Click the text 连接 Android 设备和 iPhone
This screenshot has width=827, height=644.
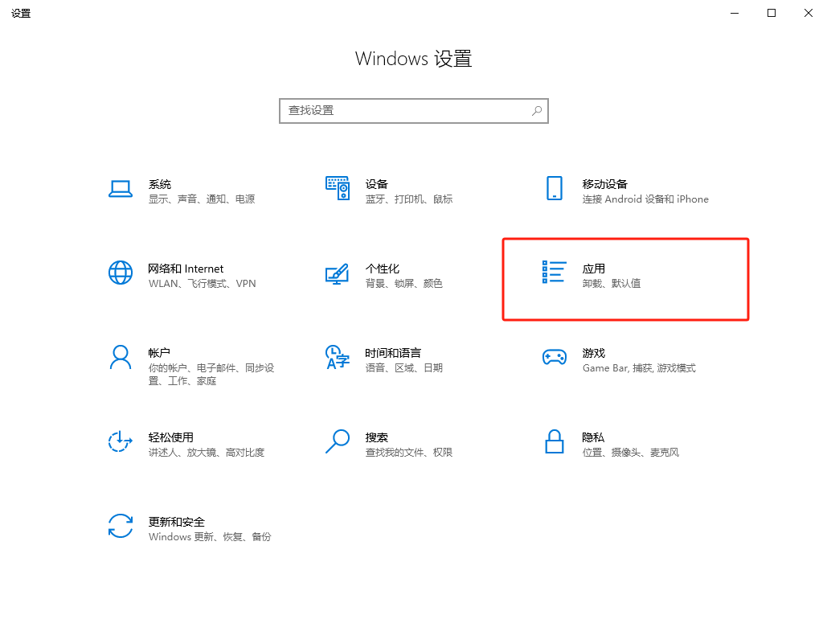(x=645, y=199)
